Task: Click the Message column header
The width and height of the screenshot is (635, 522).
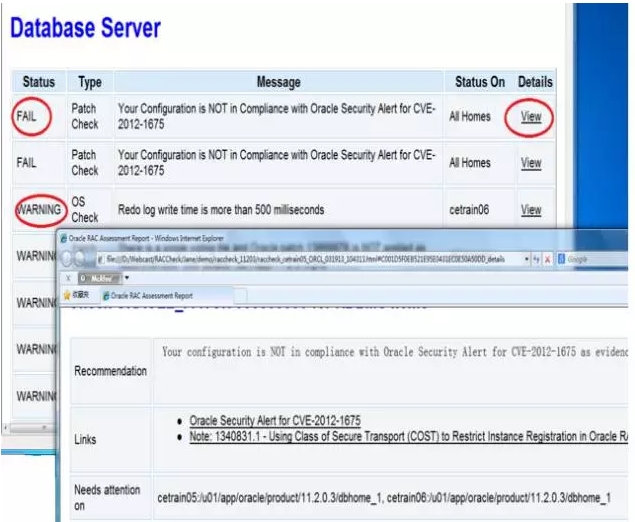Action: coord(279,82)
